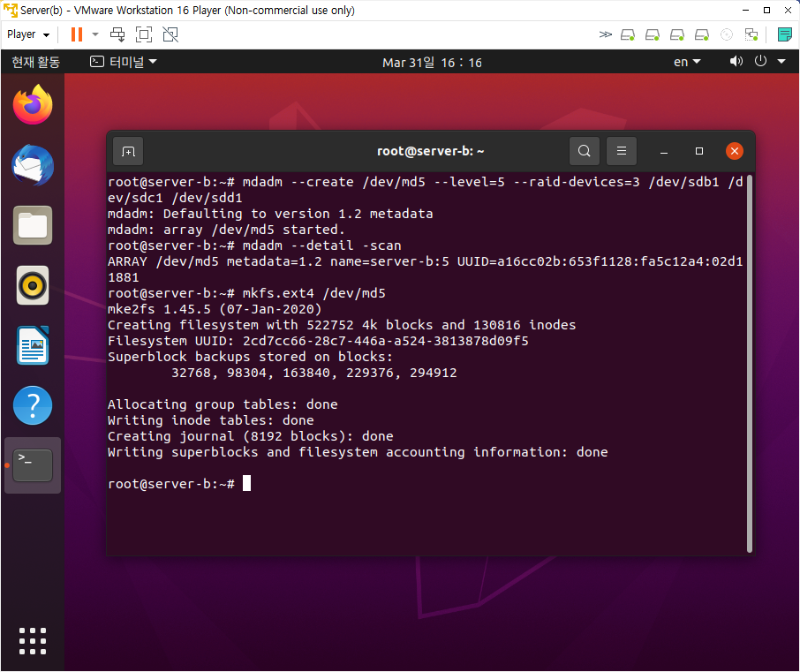The image size is (800, 672).
Task: Click "mdadm: array /dev/md5 started." line
Action: [x=226, y=230]
